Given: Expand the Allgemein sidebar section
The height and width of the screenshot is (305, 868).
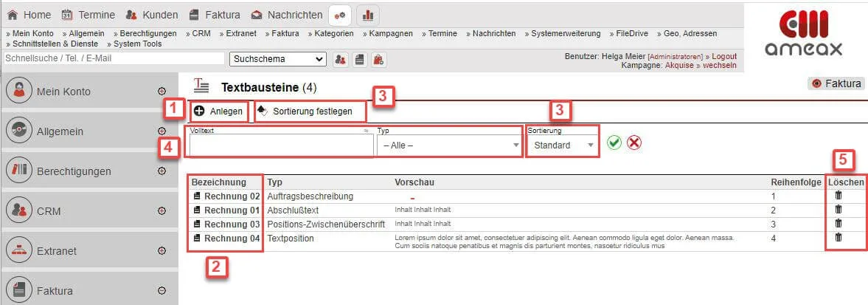Looking at the screenshot, I should [x=162, y=131].
